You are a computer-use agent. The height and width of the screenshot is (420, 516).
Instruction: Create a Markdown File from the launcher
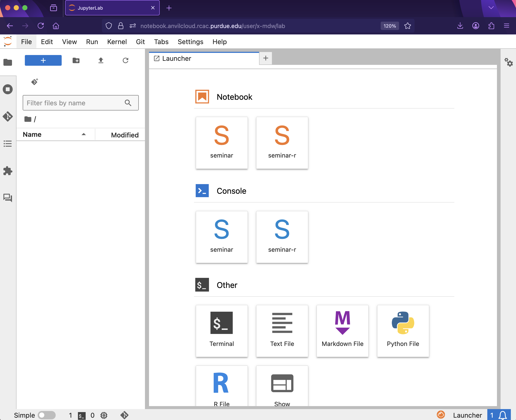pyautogui.click(x=342, y=331)
